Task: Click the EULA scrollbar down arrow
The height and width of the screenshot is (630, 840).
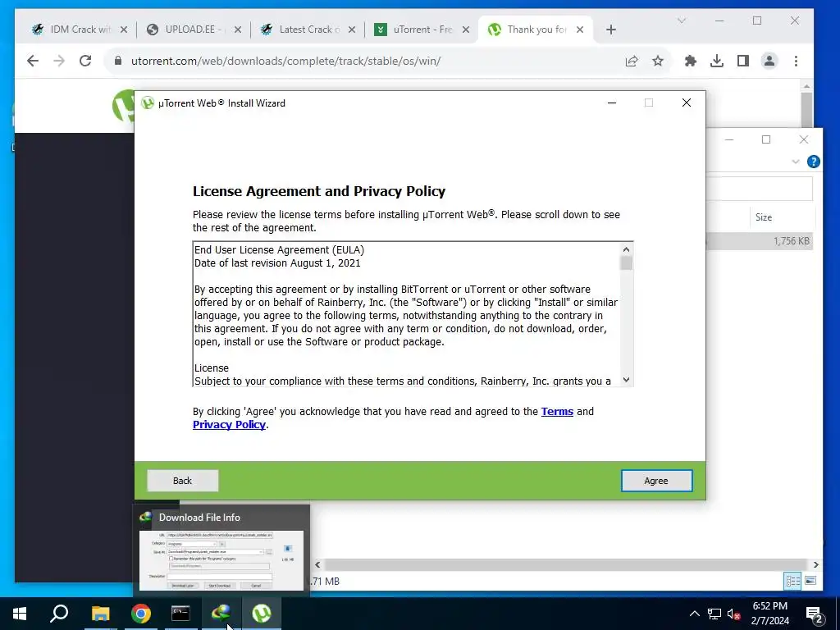Action: [x=626, y=380]
